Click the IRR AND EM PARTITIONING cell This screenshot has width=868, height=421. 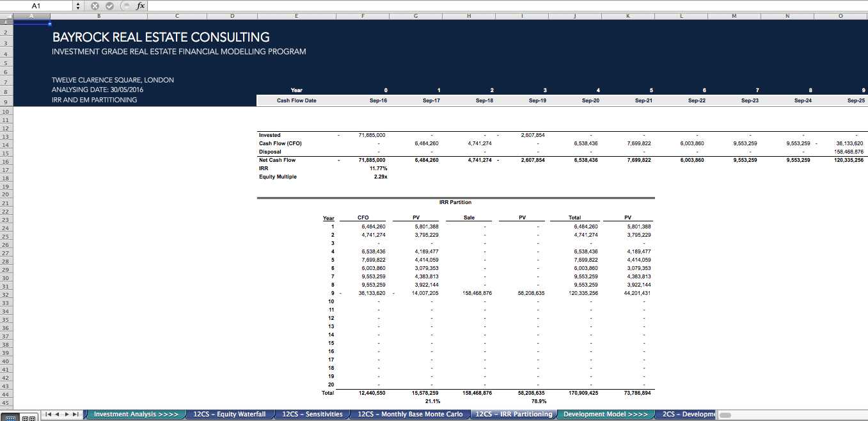[94, 100]
